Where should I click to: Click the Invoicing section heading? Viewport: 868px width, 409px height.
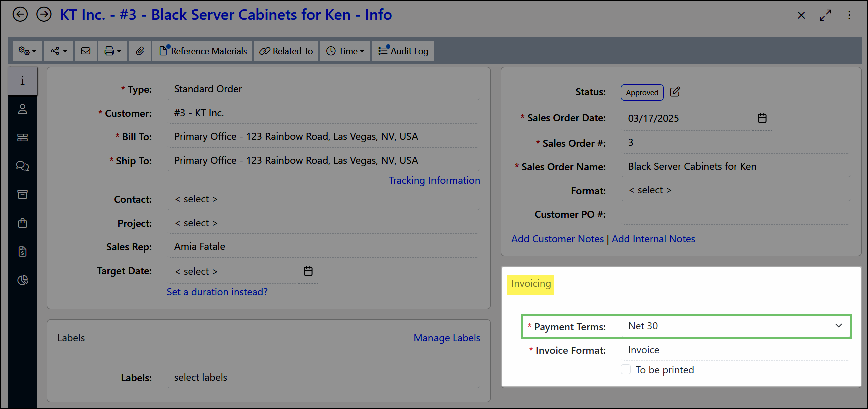(x=531, y=284)
